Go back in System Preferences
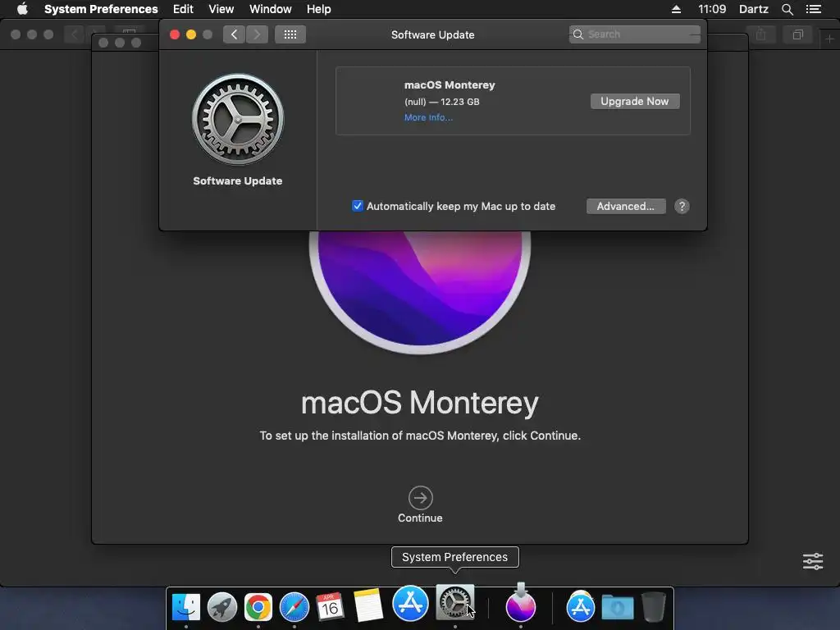The width and height of the screenshot is (840, 630). point(234,34)
